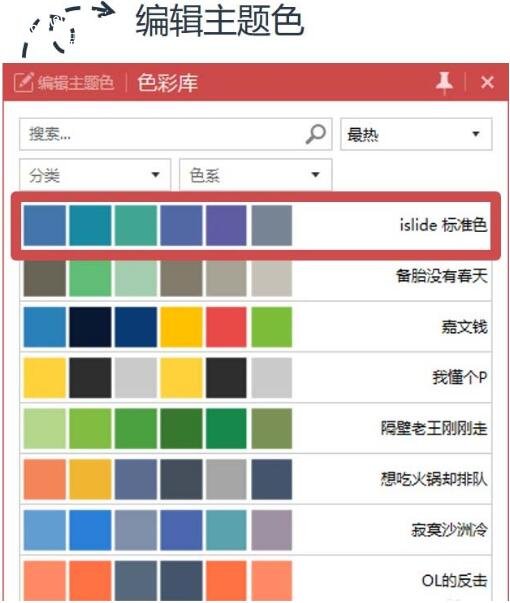Image resolution: width=510 pixels, height=603 pixels.
Task: Pick the dark brown first swatch in 备胎没有春天 row
Action: pos(45,278)
